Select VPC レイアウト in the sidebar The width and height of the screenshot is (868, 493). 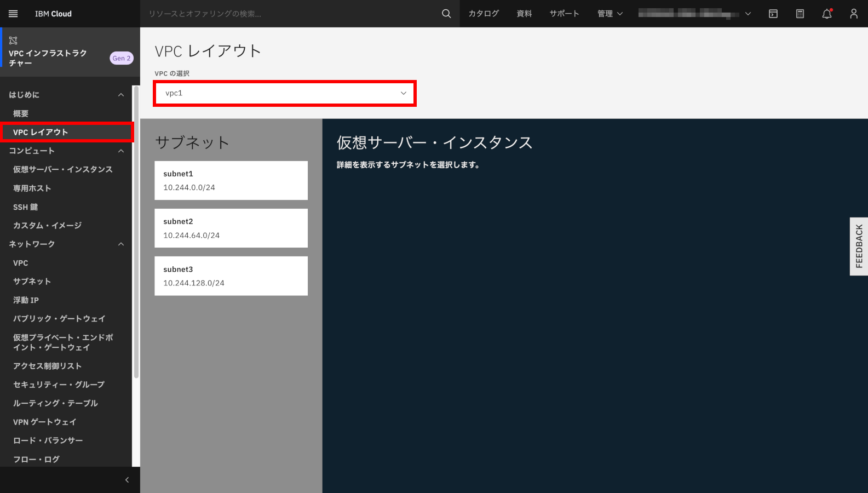coord(66,132)
